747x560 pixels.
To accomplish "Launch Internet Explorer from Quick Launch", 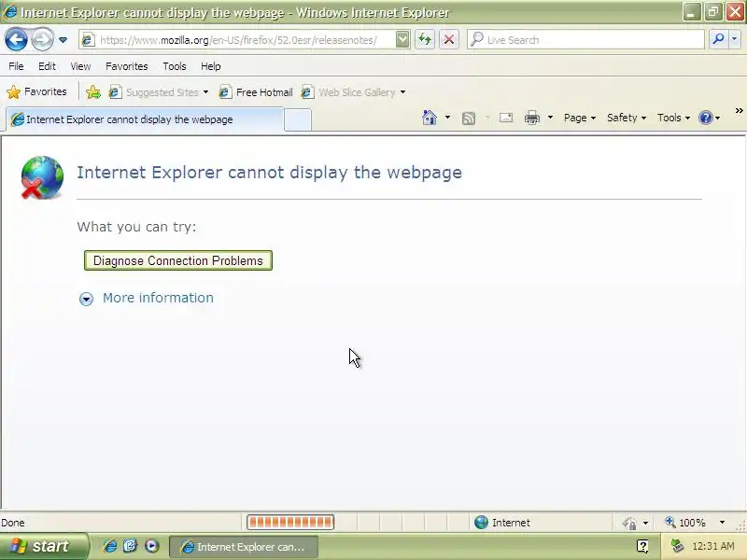I will (110, 546).
